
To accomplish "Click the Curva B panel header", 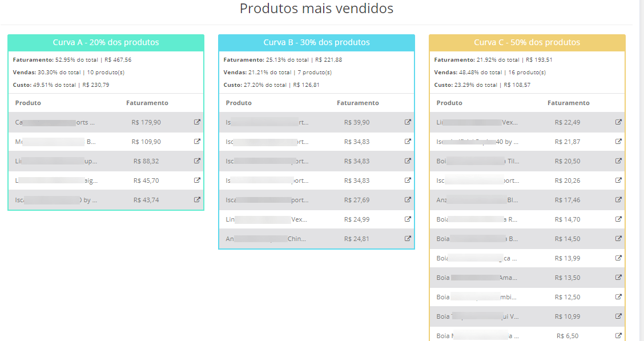I will pos(316,43).
